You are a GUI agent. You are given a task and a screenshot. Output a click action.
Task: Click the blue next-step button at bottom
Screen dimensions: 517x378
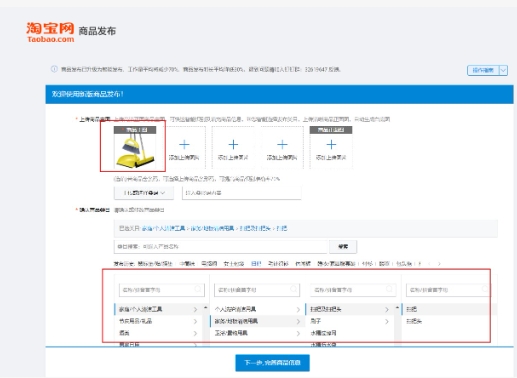pos(272,363)
